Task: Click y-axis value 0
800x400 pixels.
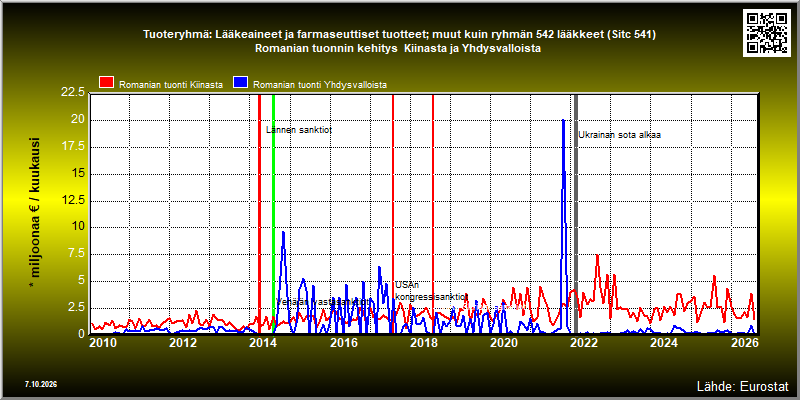Action: click(81, 334)
